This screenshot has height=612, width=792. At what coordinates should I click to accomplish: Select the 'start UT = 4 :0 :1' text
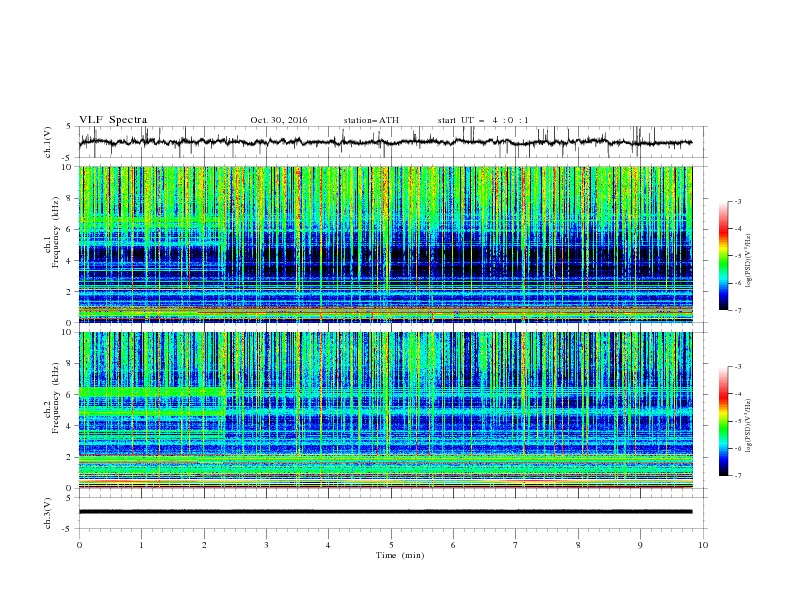pyautogui.click(x=483, y=120)
